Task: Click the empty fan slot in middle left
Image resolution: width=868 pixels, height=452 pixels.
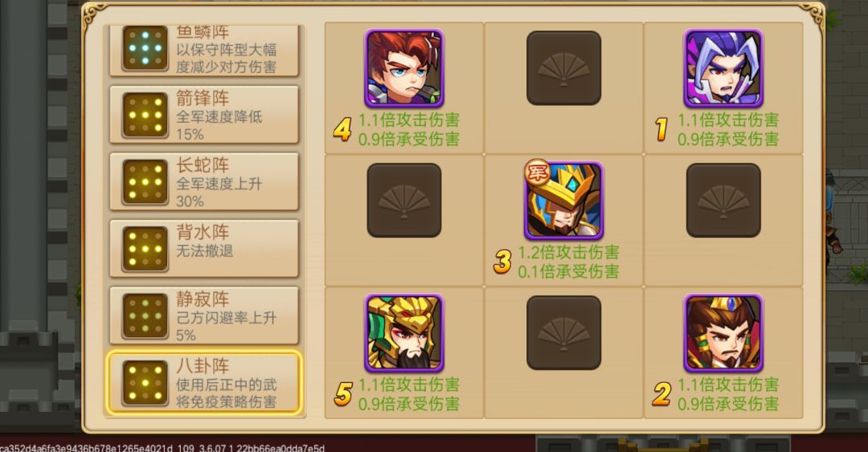Action: pyautogui.click(x=404, y=200)
